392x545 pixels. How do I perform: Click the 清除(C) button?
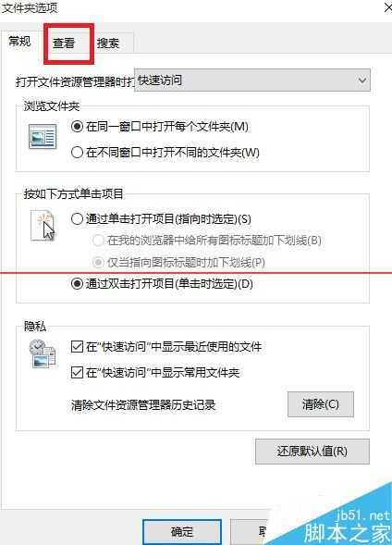point(321,404)
